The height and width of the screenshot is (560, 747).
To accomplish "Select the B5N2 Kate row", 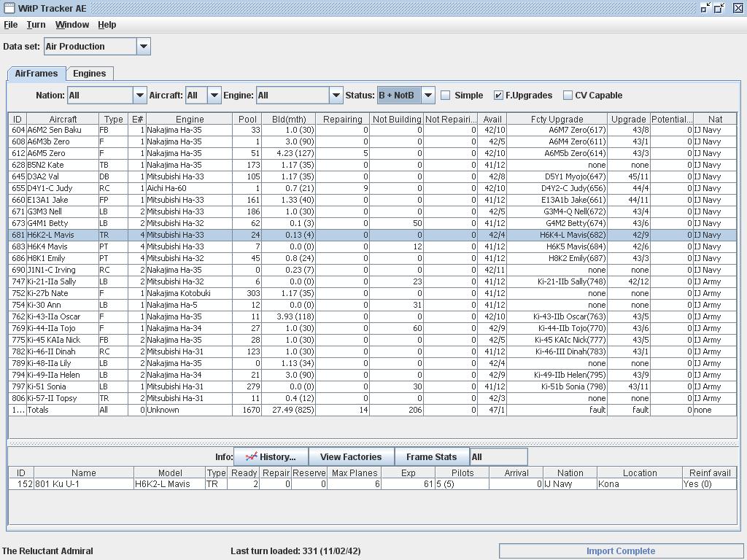I will point(373,165).
